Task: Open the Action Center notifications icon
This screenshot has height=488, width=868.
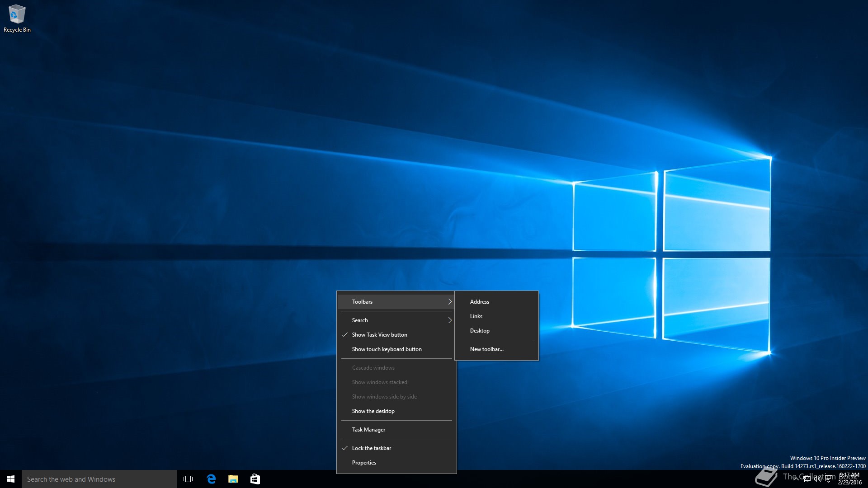Action: [829, 479]
